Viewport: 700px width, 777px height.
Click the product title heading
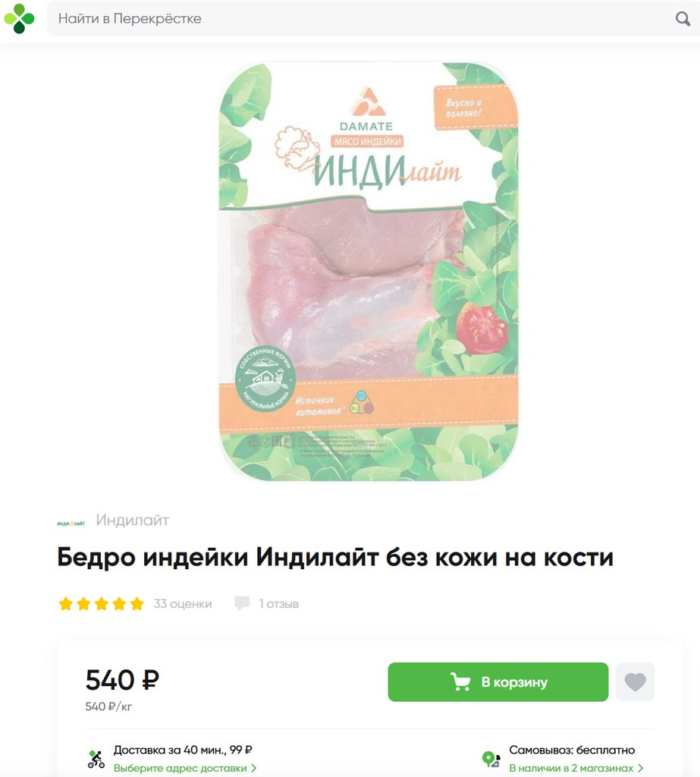click(335, 557)
